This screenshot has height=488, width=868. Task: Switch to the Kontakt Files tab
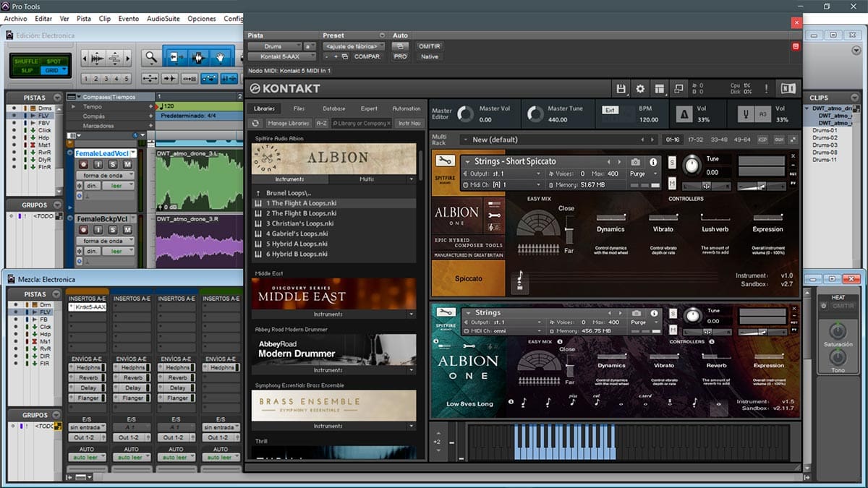(x=299, y=108)
